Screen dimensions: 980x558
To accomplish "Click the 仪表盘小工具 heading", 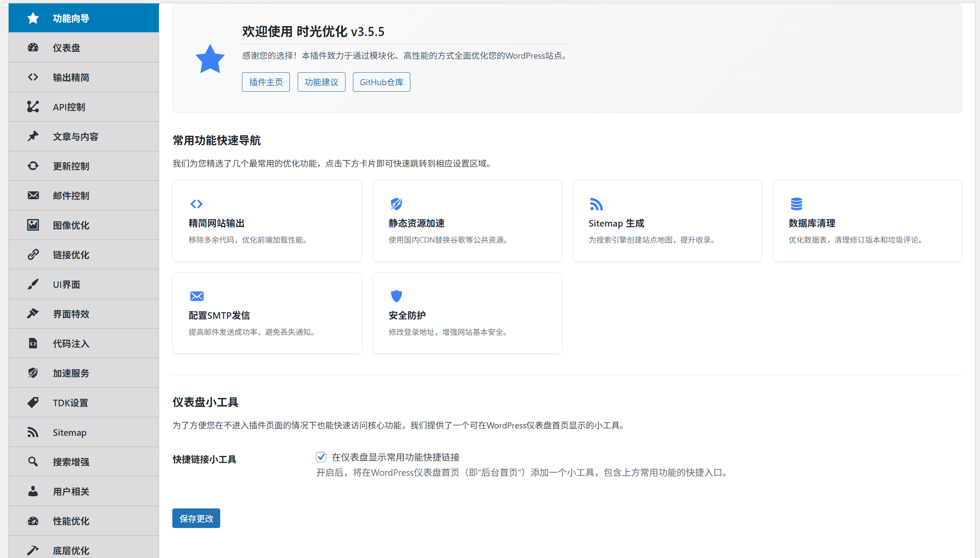I will [x=205, y=402].
